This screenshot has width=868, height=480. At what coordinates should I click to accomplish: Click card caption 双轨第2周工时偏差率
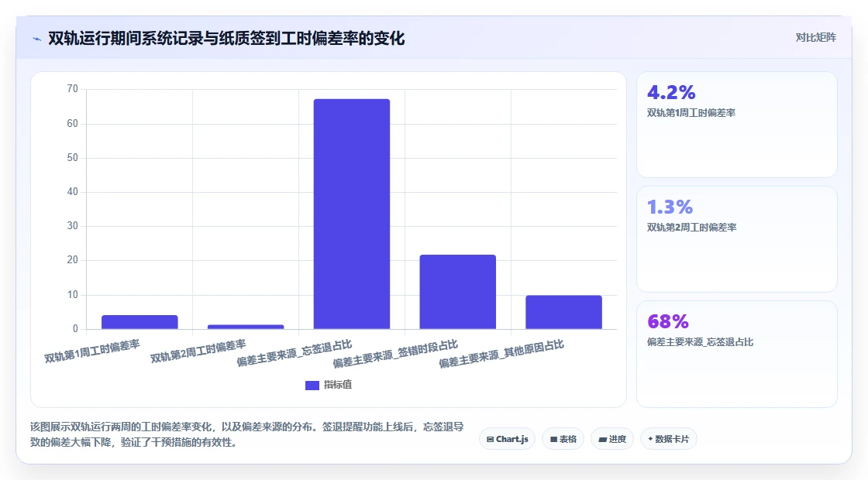coord(691,228)
